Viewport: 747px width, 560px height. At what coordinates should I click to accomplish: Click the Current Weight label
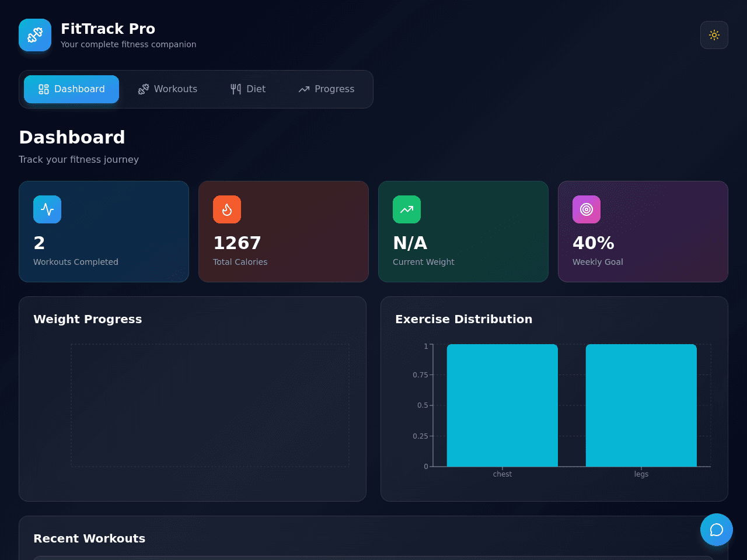tap(424, 262)
